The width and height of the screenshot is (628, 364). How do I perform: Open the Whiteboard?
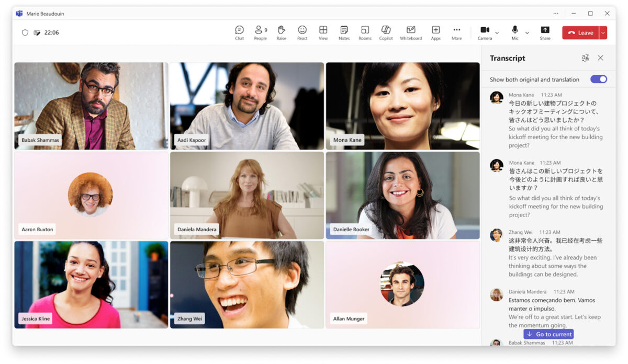(x=411, y=32)
